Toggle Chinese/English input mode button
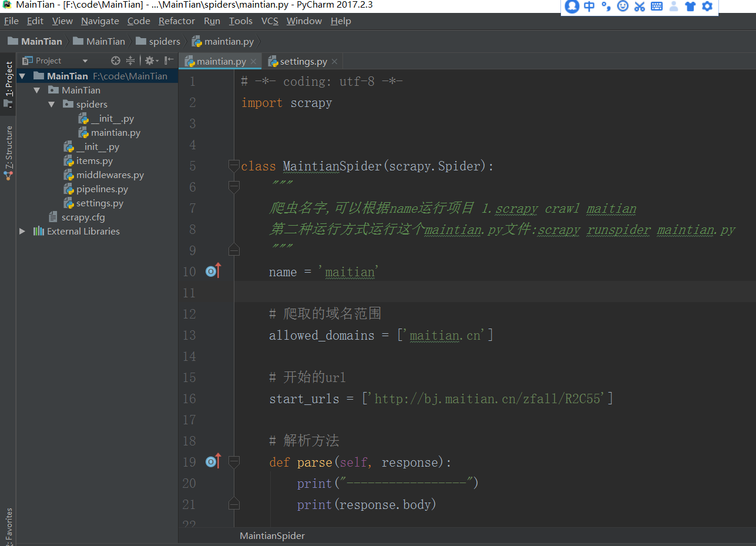 point(589,6)
